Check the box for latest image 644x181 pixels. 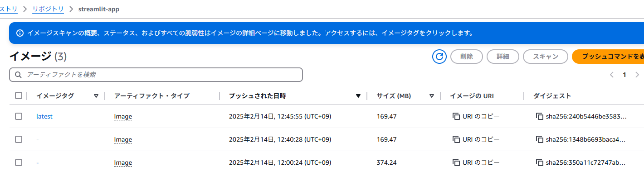(19, 116)
